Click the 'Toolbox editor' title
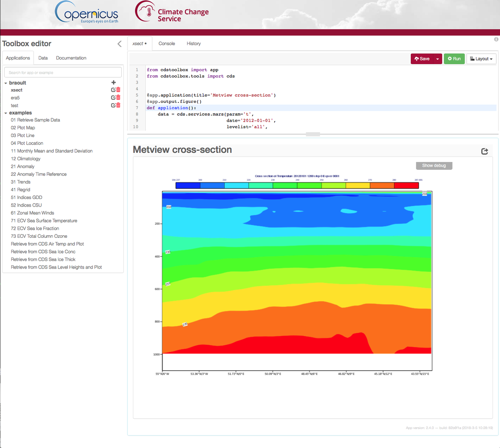 (27, 44)
